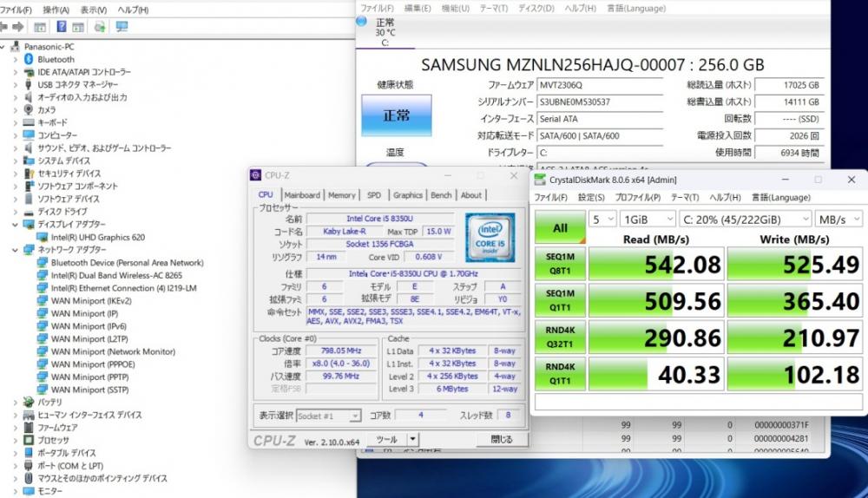This screenshot has height=498, width=868.
Task: Click the CrystalDiskMark title bar icon
Action: tap(540, 180)
